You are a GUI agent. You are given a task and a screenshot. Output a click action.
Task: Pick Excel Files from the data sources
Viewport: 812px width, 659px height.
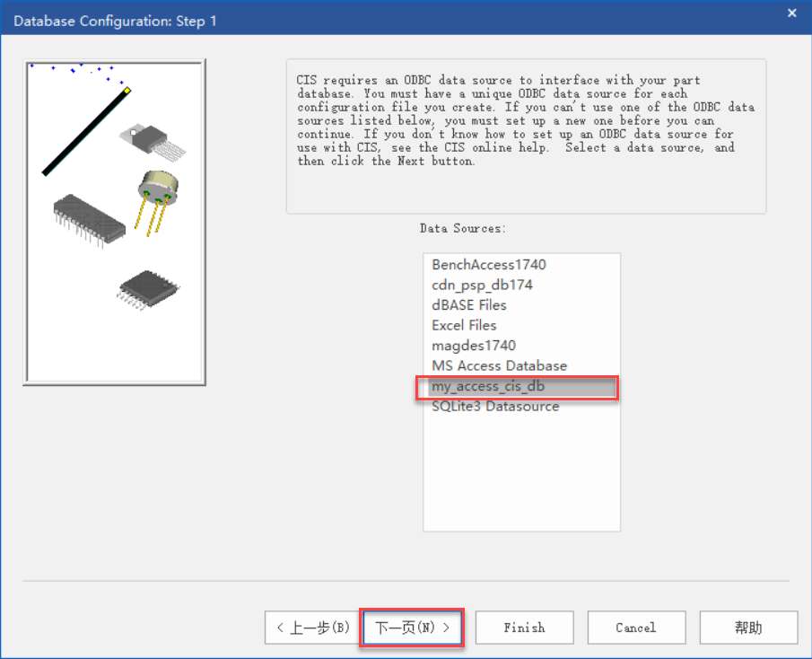[464, 325]
